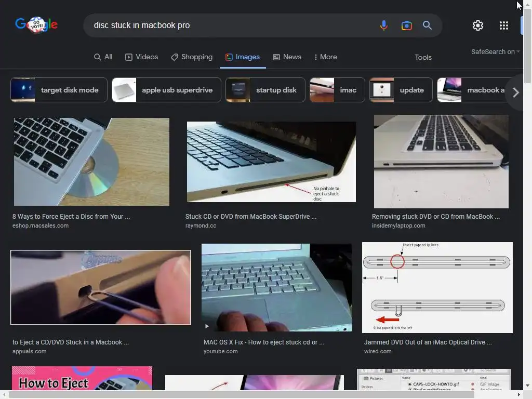This screenshot has height=399, width=532.
Task: Open image of disc protruding from MacBook
Action: (91, 162)
